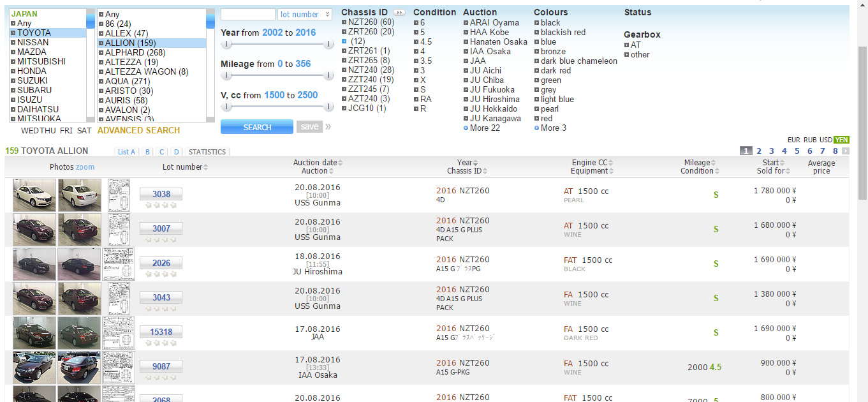The image size is (868, 402).
Task: Open the auction sheet thumbnail for lot 2026
Action: click(119, 264)
